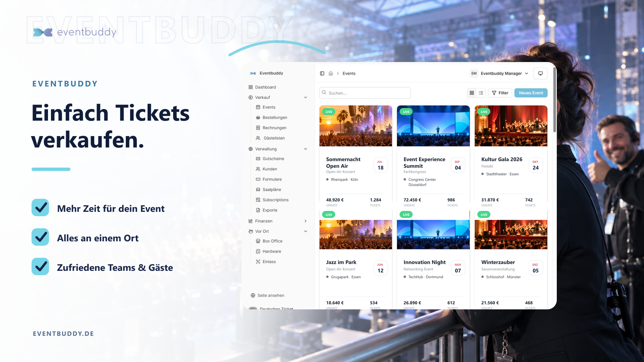644x362 pixels.
Task: Focus the Suchen search field
Action: click(x=365, y=93)
